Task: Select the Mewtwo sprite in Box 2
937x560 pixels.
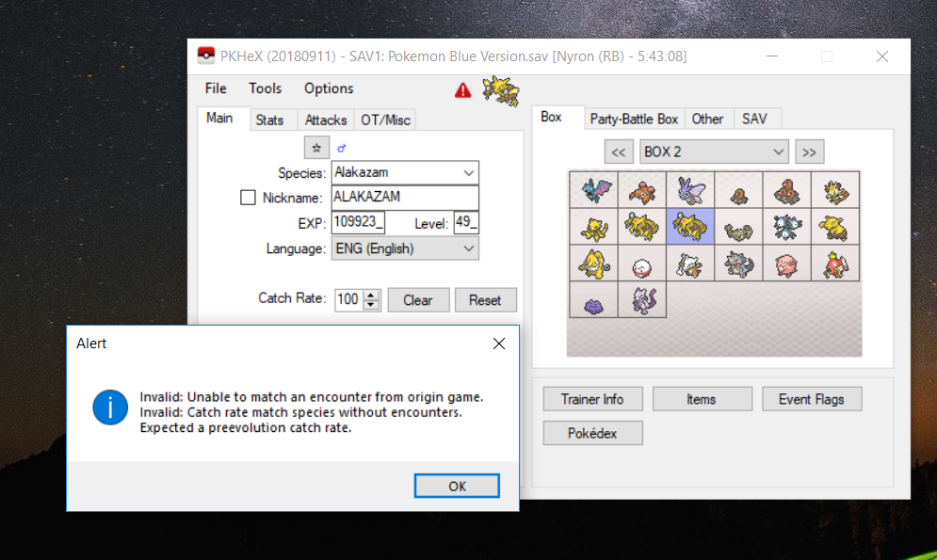Action: (642, 303)
